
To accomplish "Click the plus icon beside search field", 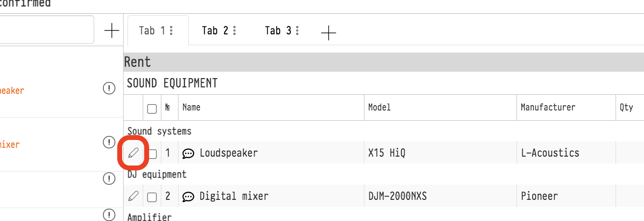I will (x=112, y=31).
